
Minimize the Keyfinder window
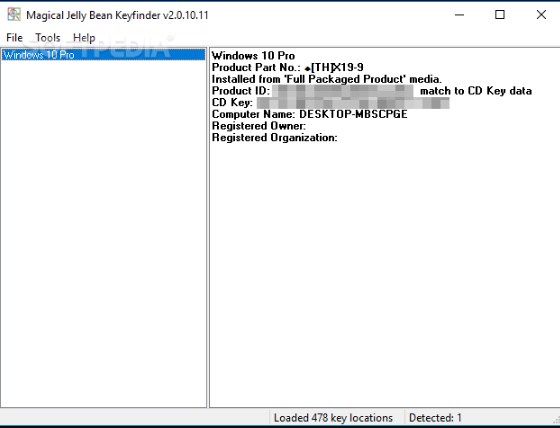(459, 15)
